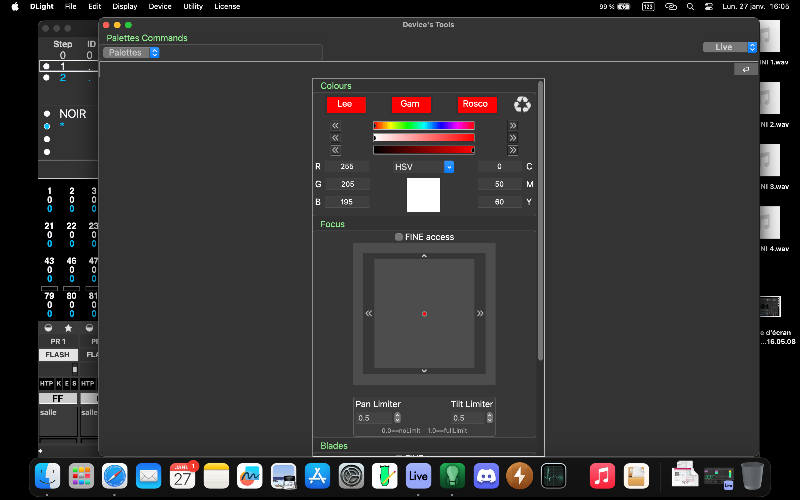Click the Rosco gel library button

pos(477,104)
